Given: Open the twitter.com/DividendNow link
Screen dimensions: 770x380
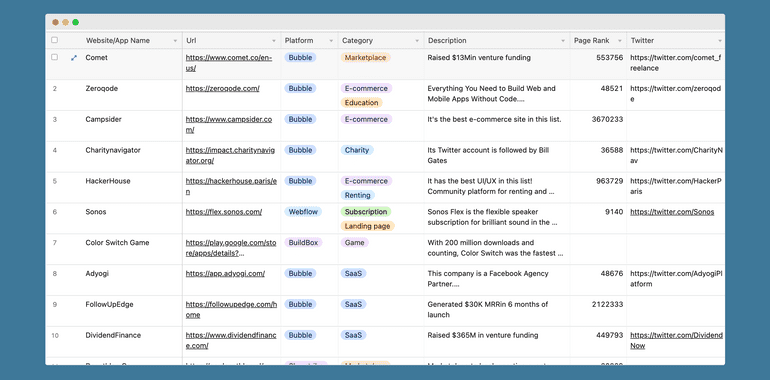Looking at the screenshot, I should point(676,341).
